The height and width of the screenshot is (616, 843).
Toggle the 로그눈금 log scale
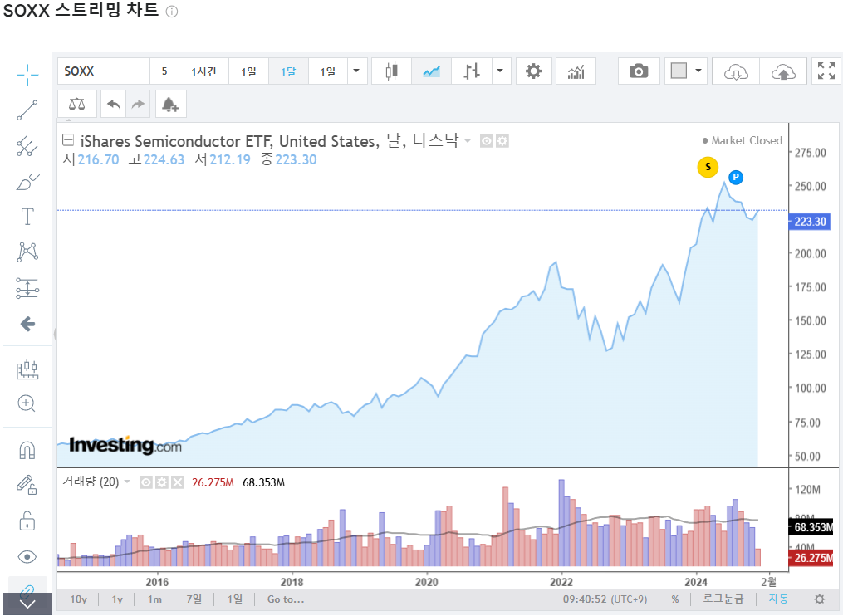click(723, 599)
